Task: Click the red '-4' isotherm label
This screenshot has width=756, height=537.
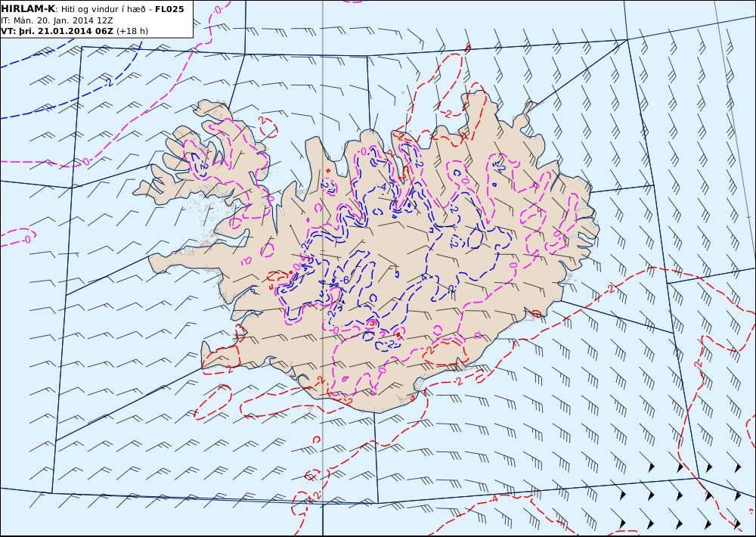Action: [x=494, y=498]
